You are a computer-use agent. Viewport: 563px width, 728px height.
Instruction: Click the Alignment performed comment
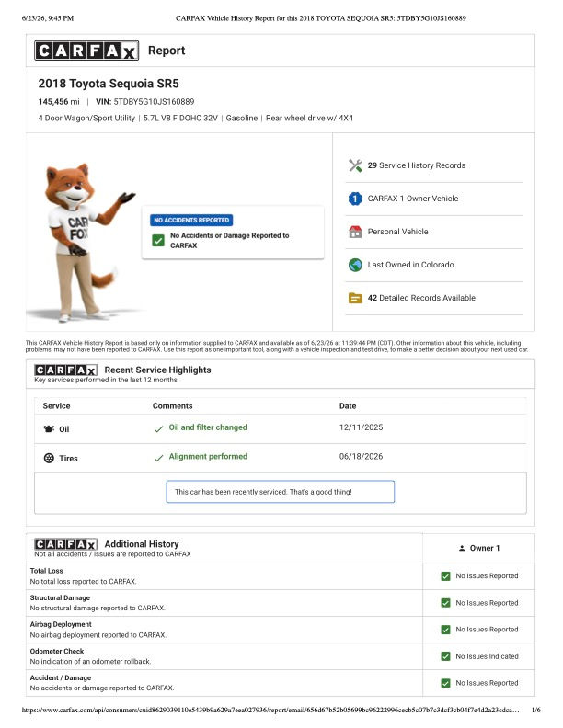(x=208, y=457)
